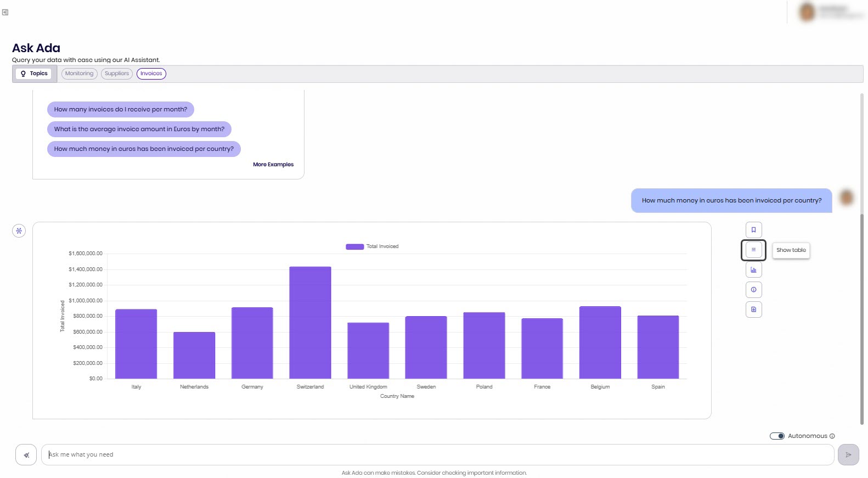This screenshot has width=868, height=478.
Task: Expand More Examples list
Action: (x=273, y=165)
